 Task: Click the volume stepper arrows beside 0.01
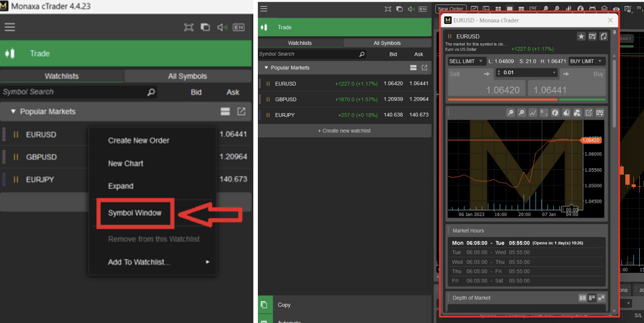(499, 73)
